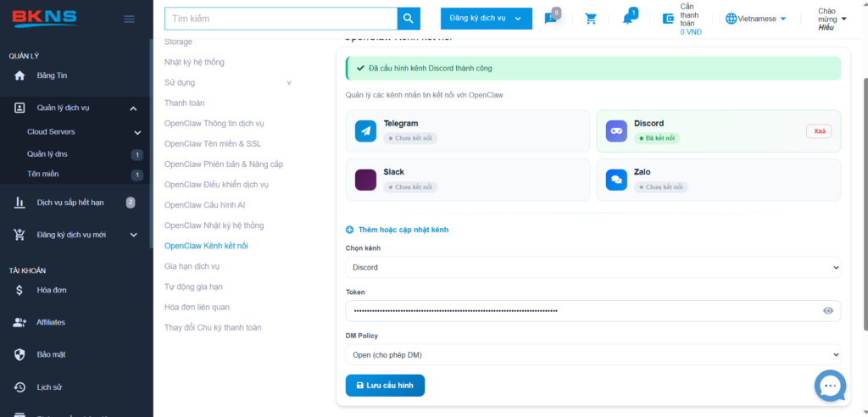Expand the Đăng ký dịch vụ mới menu

click(x=133, y=235)
